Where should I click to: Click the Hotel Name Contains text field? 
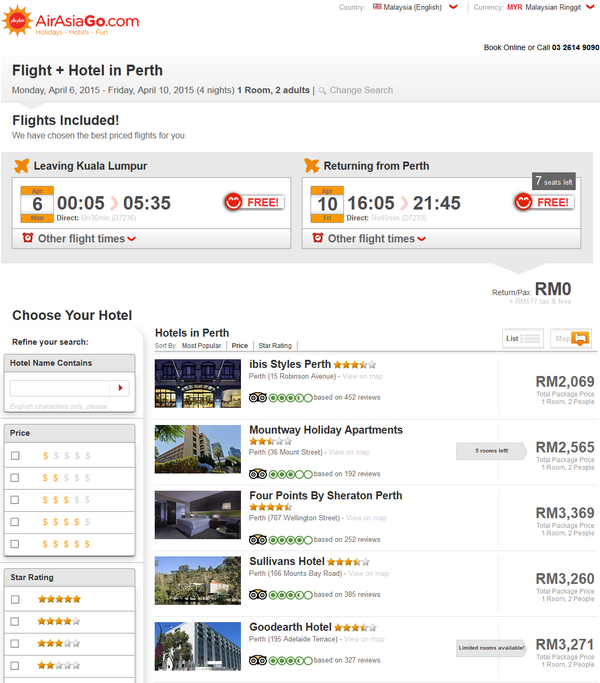(60, 388)
